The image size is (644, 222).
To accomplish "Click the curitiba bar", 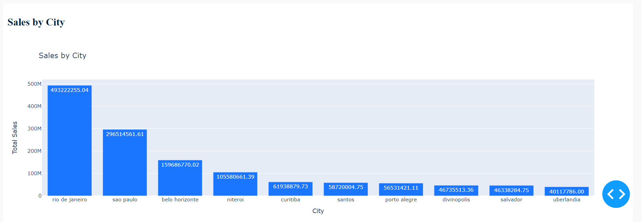I will point(290,189).
